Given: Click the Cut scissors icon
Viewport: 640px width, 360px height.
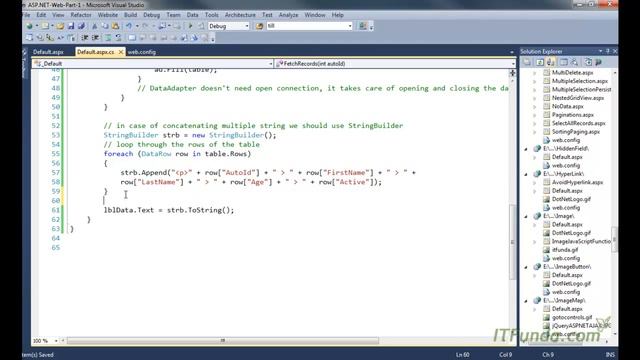Looking at the screenshot, I should 94,26.
